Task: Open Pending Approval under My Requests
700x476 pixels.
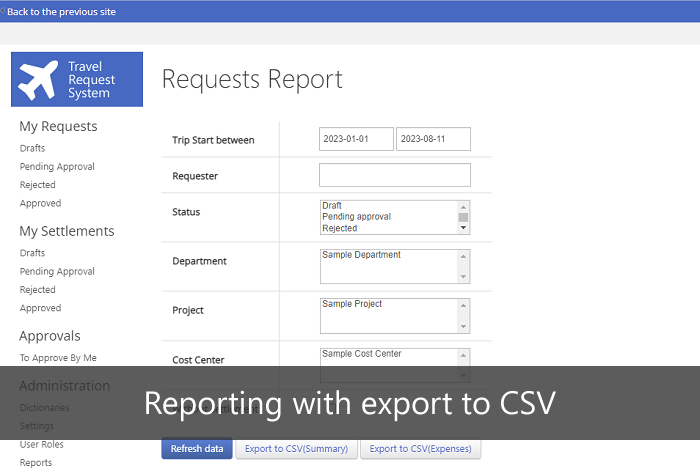Action: point(57,166)
